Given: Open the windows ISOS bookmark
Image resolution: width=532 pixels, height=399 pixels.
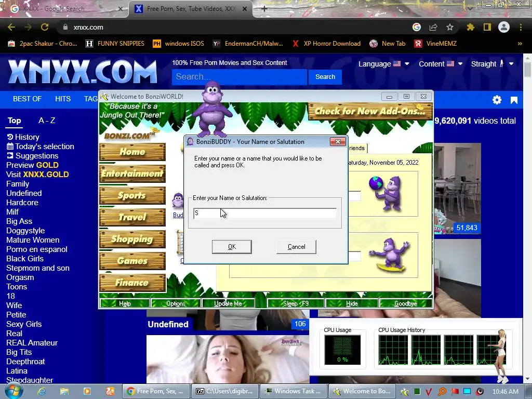Looking at the screenshot, I should pos(179,44).
